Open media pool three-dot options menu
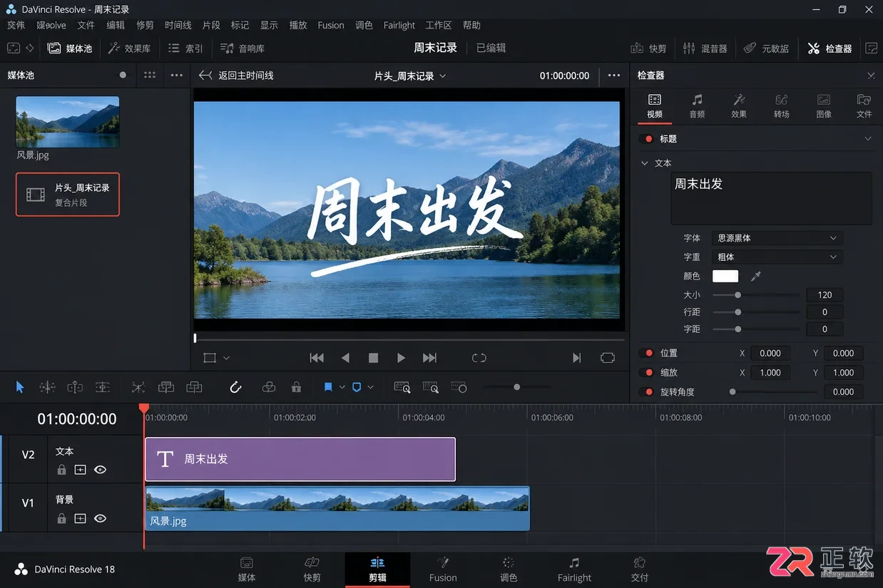The width and height of the screenshot is (883, 588). pos(176,75)
